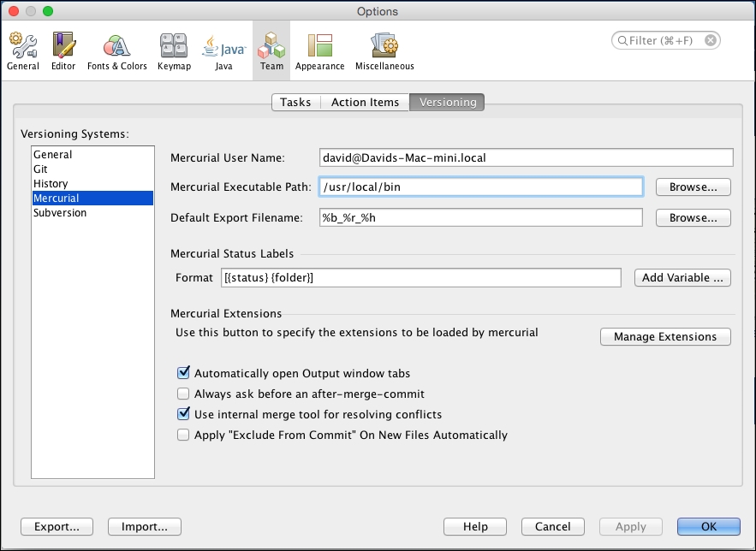Enable "Apply Exclude From Commit On New Files Automatically"
756x551 pixels.
coord(183,435)
